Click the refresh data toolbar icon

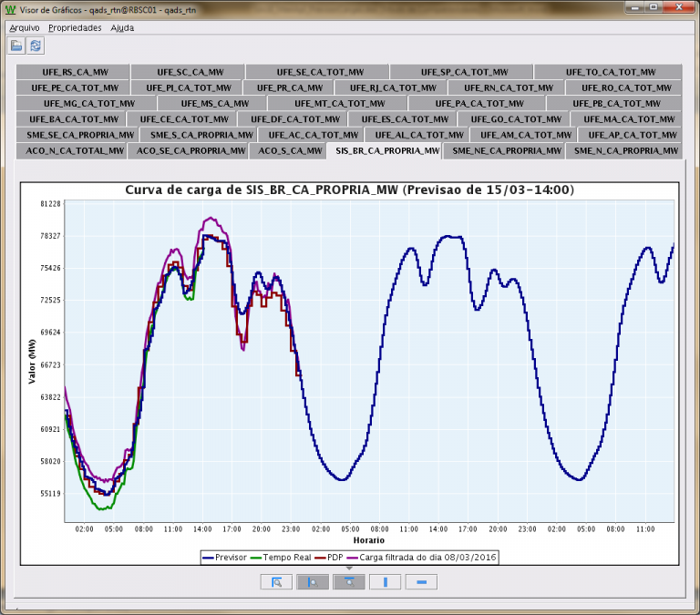pos(35,46)
